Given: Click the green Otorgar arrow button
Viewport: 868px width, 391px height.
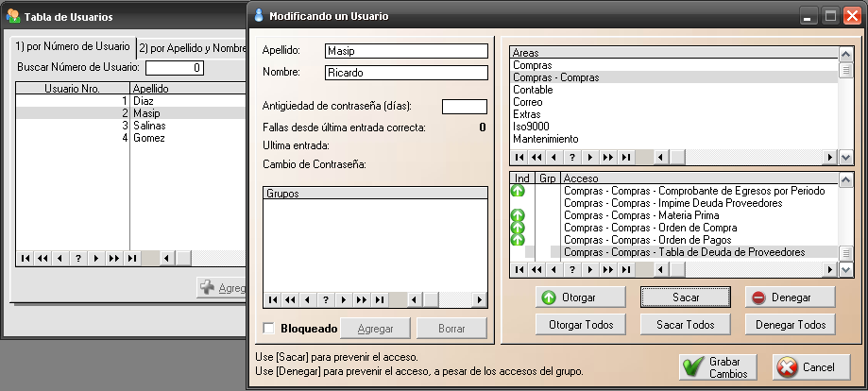Looking at the screenshot, I should click(580, 297).
